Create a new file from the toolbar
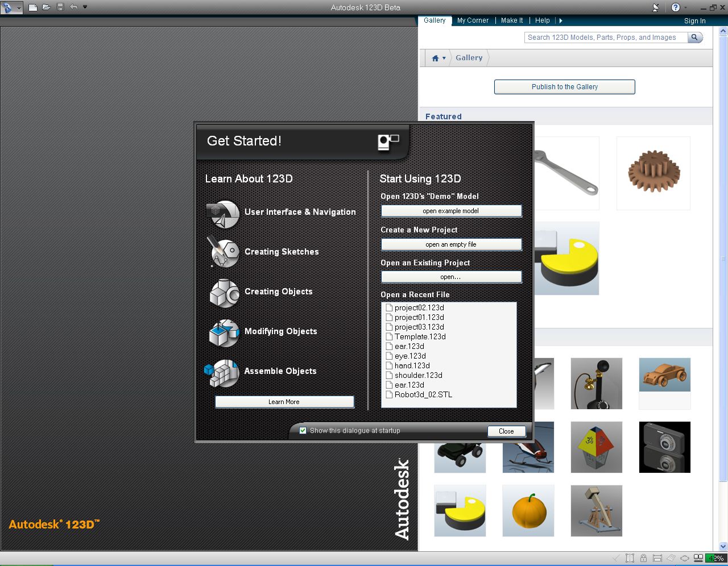Screen dimensions: 728x566 point(33,7)
